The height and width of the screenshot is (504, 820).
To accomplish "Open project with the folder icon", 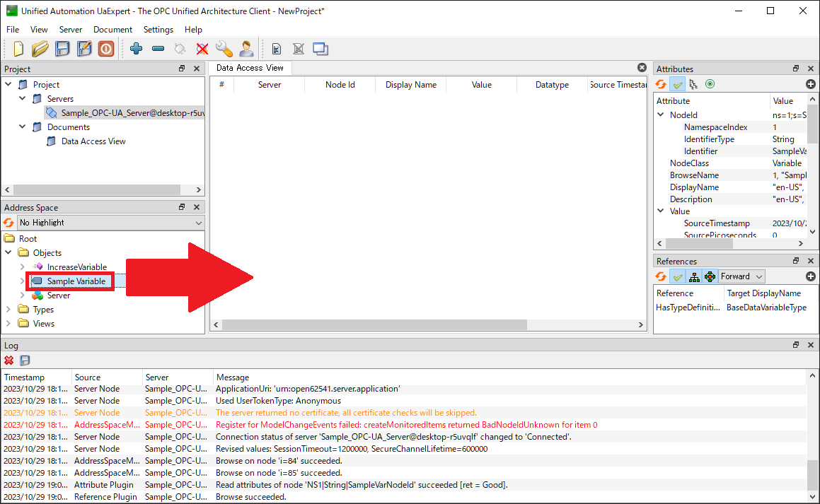I will point(40,49).
